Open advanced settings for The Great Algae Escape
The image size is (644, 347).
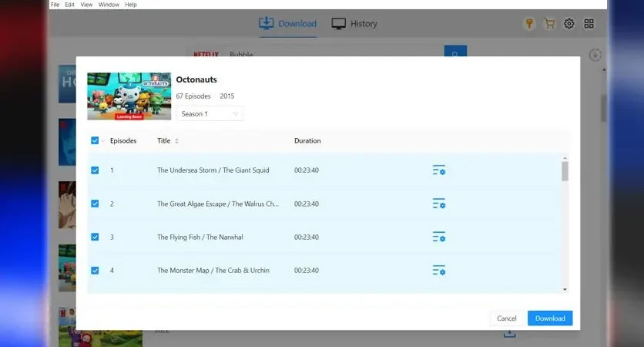pos(438,204)
